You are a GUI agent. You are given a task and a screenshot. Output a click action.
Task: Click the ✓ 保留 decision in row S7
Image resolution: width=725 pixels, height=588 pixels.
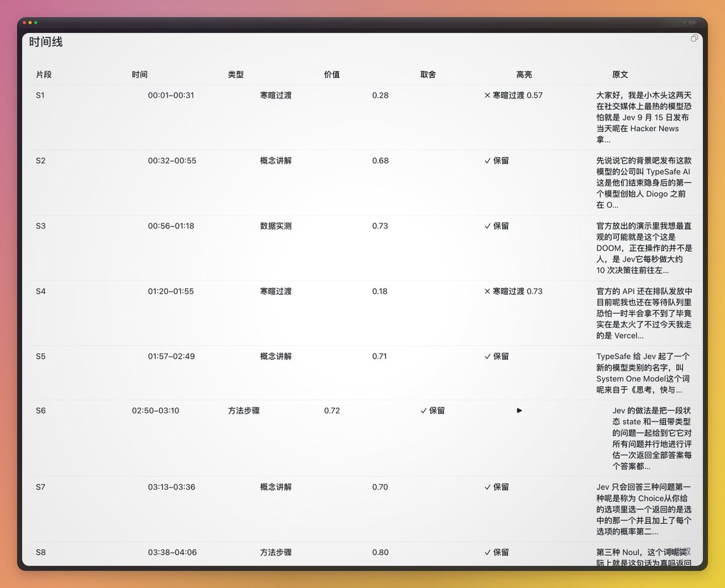pos(497,487)
